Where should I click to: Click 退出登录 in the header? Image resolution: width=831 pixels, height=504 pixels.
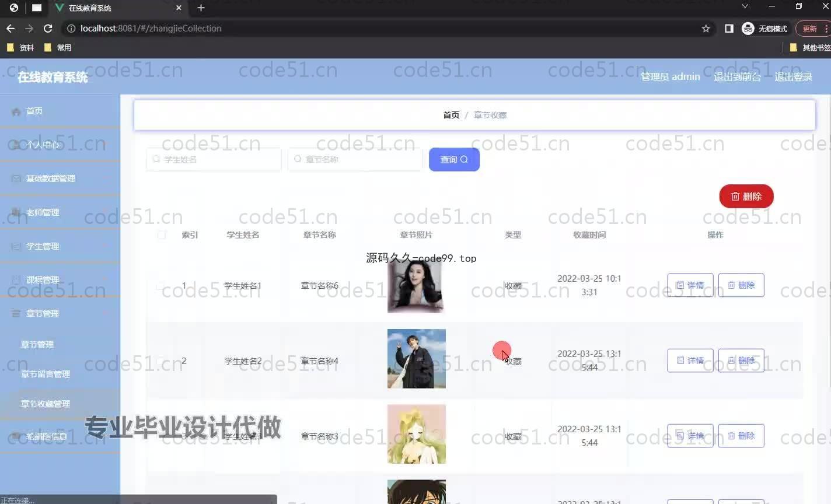click(793, 76)
